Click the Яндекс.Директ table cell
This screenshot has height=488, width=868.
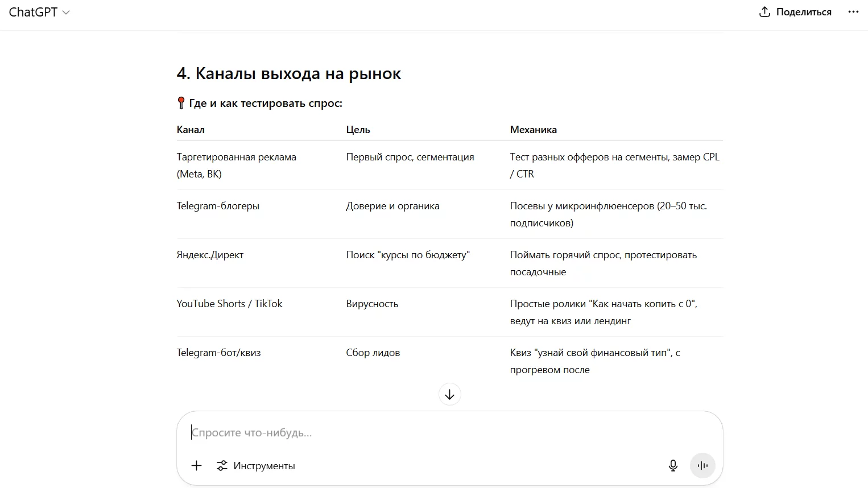(x=210, y=255)
